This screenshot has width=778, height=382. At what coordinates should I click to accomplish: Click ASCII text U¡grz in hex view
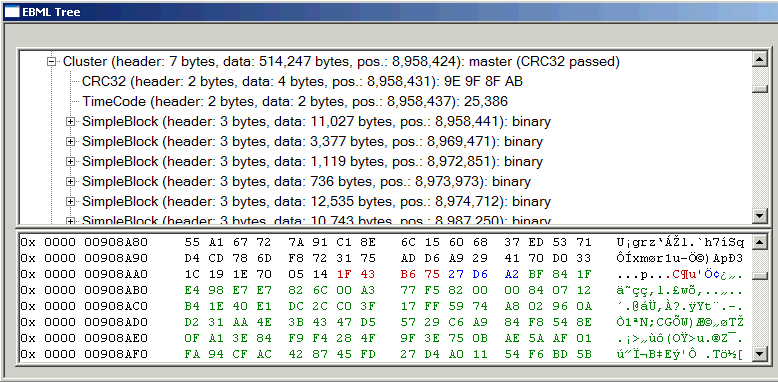tap(636, 243)
